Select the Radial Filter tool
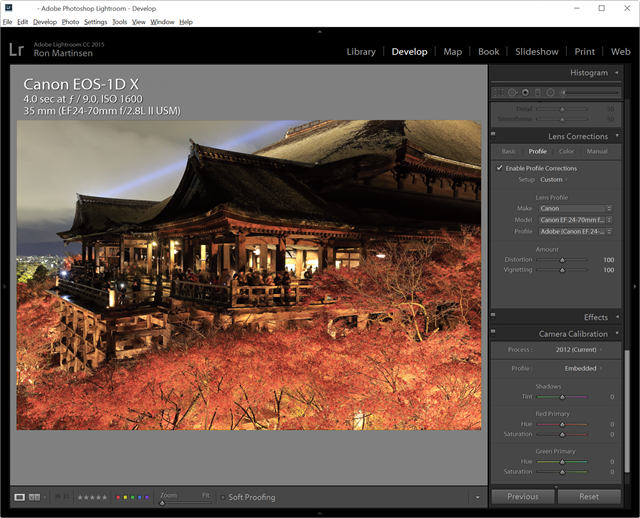The height and width of the screenshot is (518, 640). 550,92
